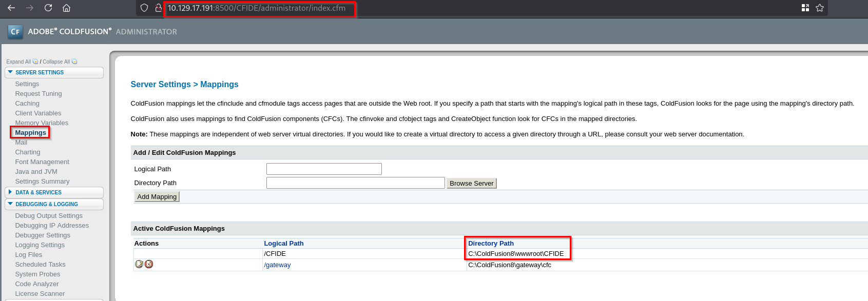868x301 pixels.
Task: Go back using the browser back arrow
Action: 11,8
